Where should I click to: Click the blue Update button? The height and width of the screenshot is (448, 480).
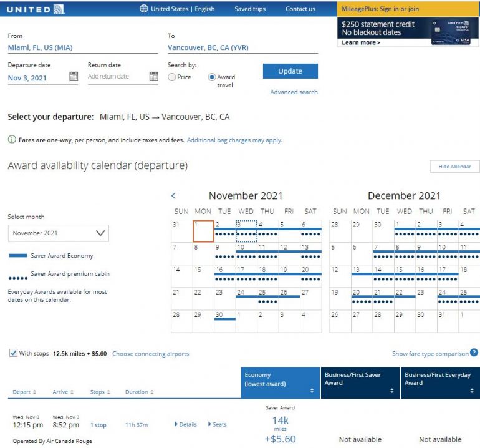pos(290,71)
